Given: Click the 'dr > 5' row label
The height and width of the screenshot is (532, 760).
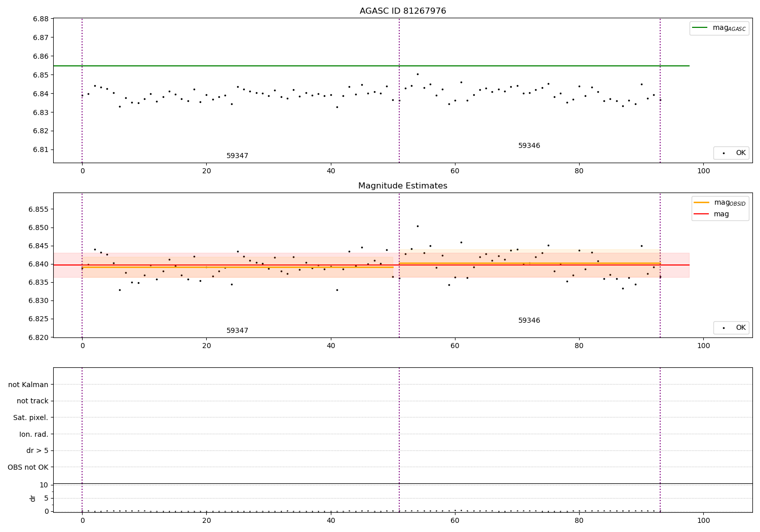Looking at the screenshot, I should (37, 450).
